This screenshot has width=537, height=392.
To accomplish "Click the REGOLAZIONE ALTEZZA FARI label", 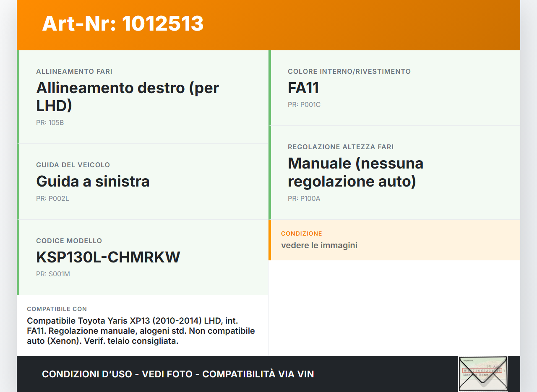I will 341,147.
